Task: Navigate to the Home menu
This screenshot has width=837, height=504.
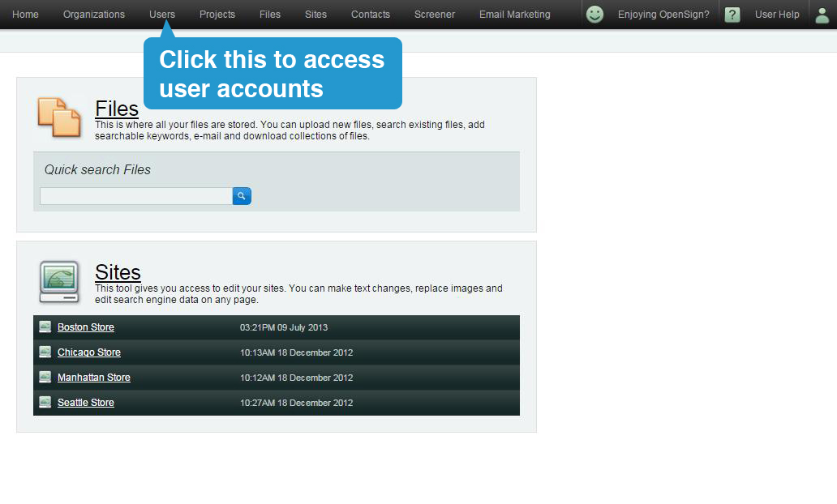Action: tap(25, 14)
